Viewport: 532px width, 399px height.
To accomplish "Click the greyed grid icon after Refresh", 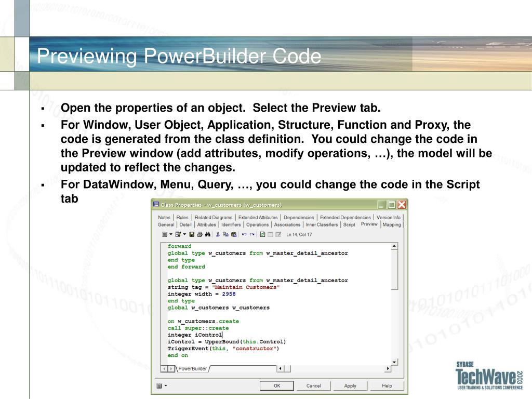I will pos(270,234).
